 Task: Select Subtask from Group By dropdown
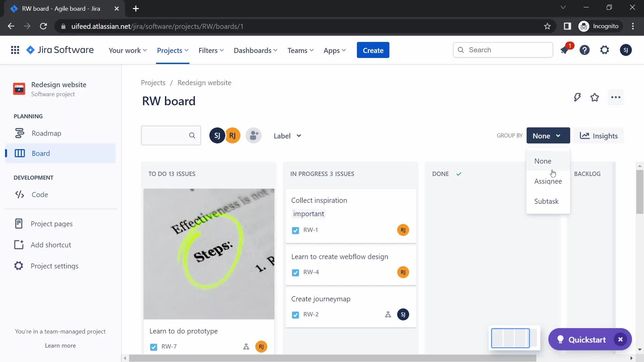[x=546, y=201]
